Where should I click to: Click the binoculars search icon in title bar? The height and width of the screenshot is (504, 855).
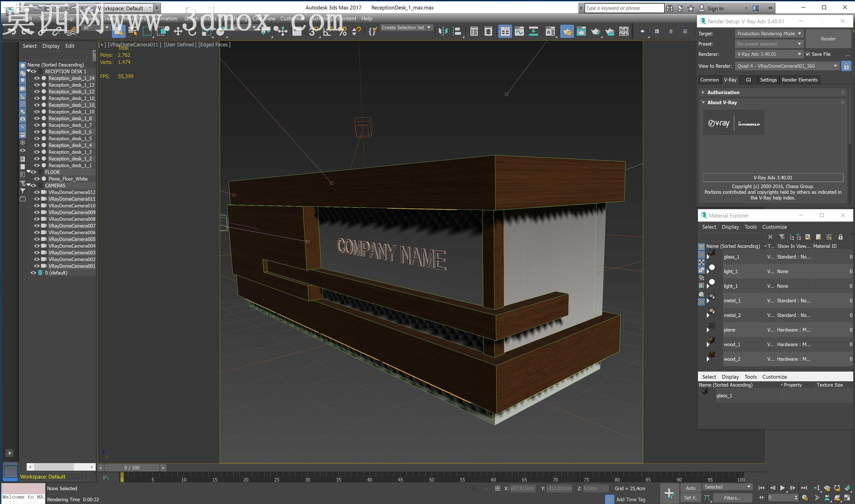[669, 8]
